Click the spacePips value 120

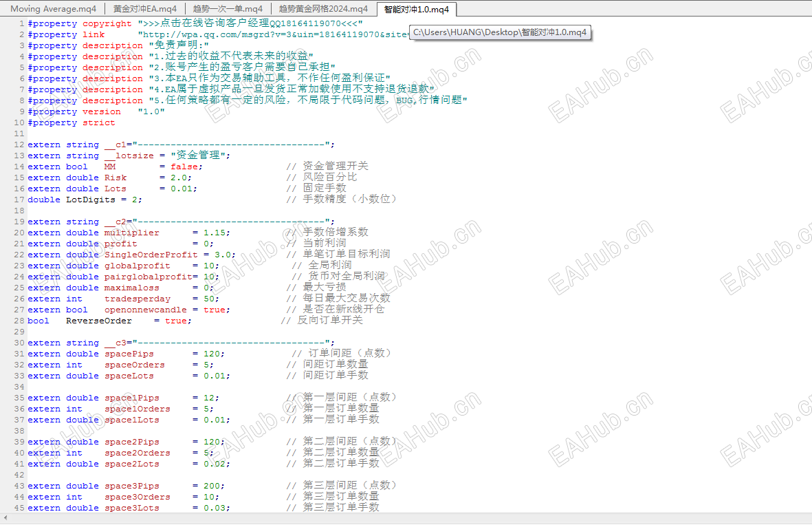click(213, 354)
